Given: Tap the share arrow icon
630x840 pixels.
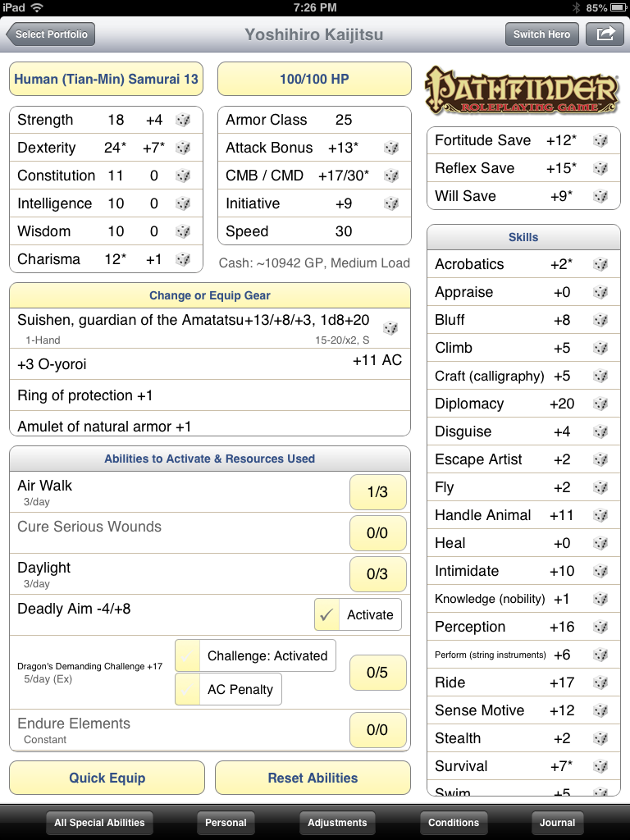Looking at the screenshot, I should pos(605,34).
